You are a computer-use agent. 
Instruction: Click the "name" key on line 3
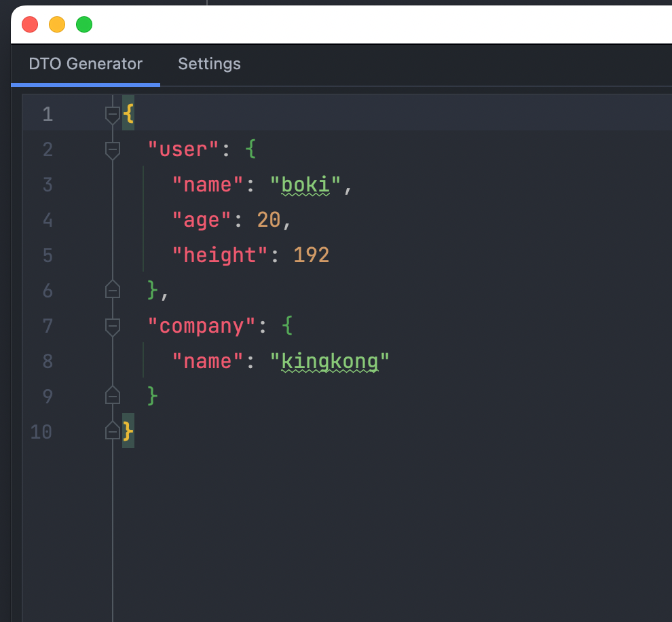click(x=208, y=185)
